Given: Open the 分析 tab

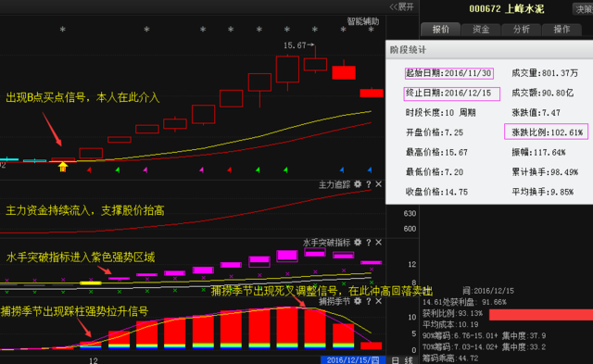Looking at the screenshot, I should (x=521, y=29).
